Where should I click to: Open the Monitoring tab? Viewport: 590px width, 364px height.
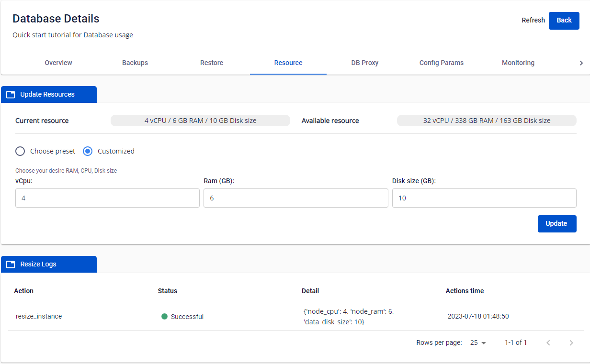[518, 63]
